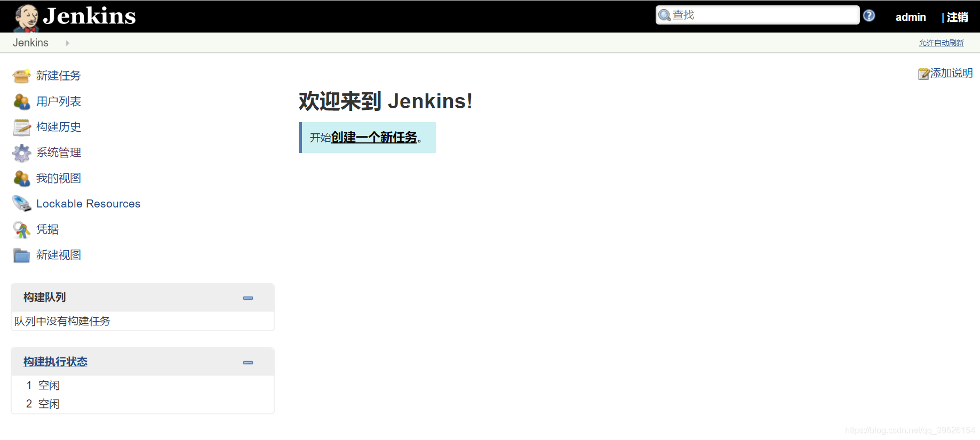Click the 允许自动刷新 link

tap(942, 43)
